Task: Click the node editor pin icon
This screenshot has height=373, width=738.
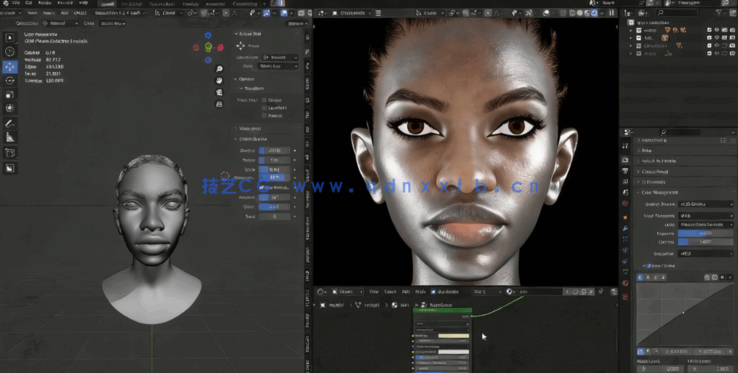Action: pyautogui.click(x=601, y=292)
